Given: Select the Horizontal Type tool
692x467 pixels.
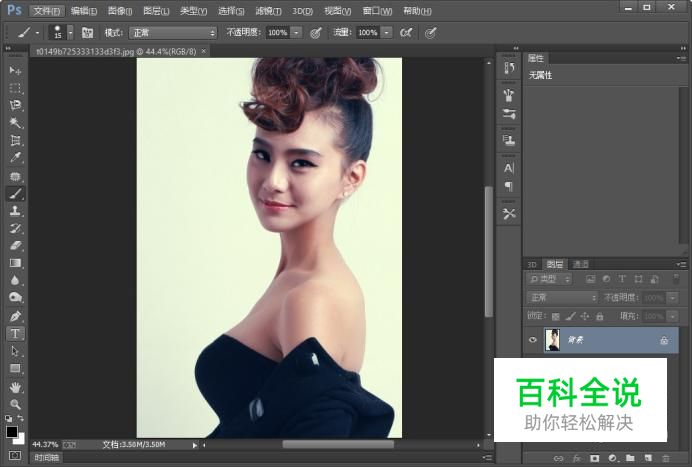Looking at the screenshot, I should click(15, 334).
